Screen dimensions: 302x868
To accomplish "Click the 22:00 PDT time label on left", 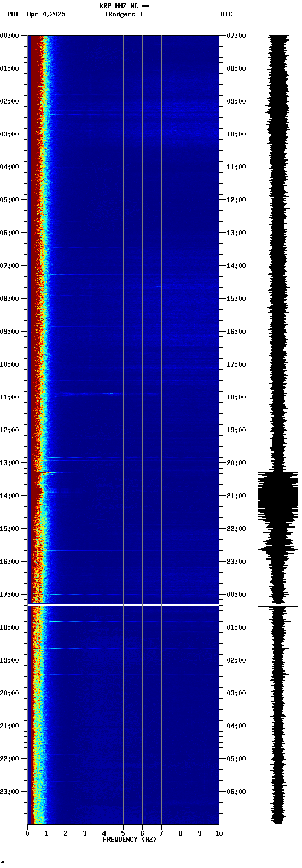I will click(x=10, y=759).
